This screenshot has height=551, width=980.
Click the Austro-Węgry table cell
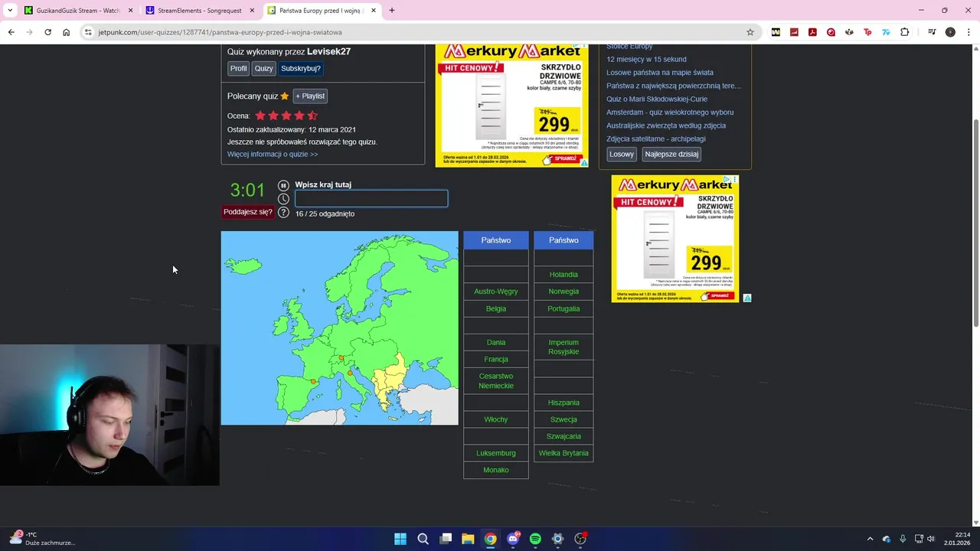[496, 292]
